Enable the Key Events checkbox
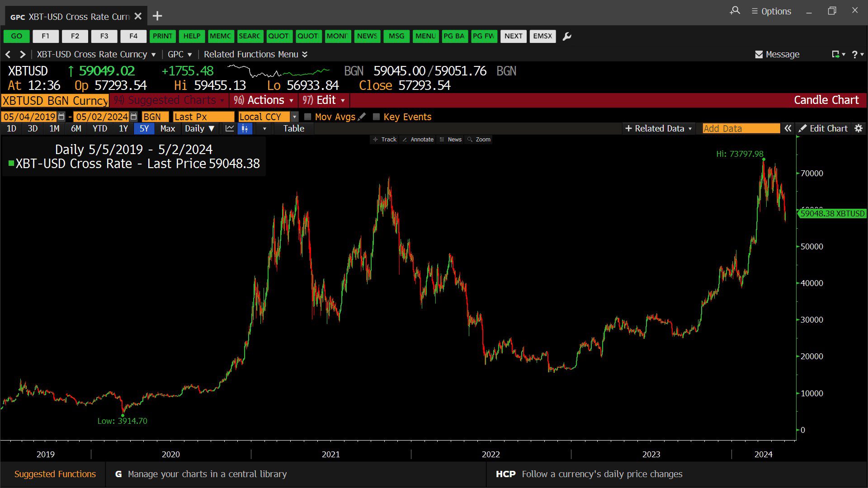868x488 pixels. tap(376, 117)
